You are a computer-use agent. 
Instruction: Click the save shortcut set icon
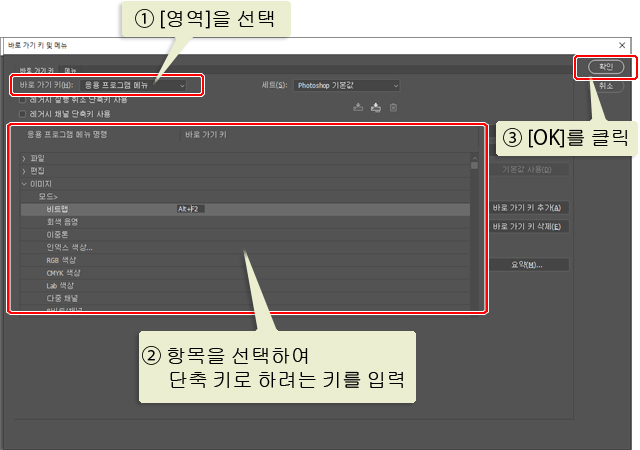[x=358, y=107]
